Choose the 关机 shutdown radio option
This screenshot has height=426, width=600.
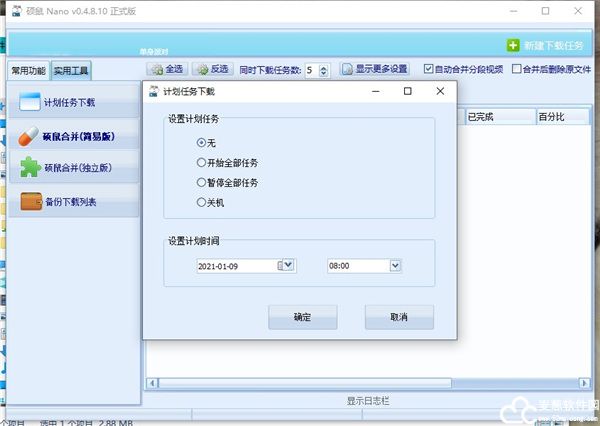pyautogui.click(x=203, y=203)
